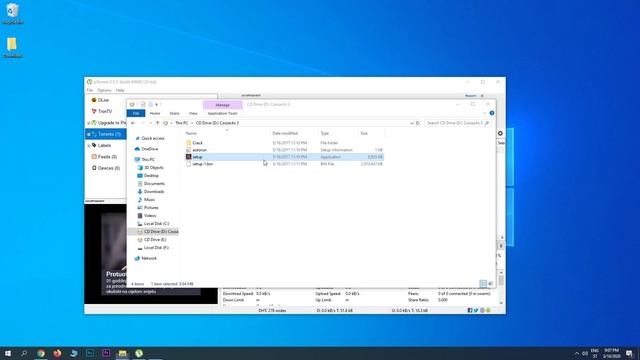Open the uTorrent Options menu
Viewport: 640px width, 360px height.
click(x=104, y=90)
